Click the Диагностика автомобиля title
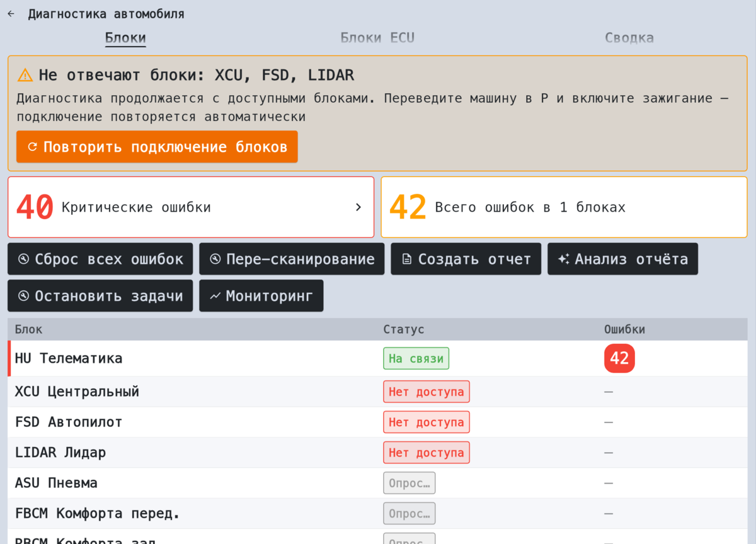This screenshot has width=756, height=544. tap(106, 14)
